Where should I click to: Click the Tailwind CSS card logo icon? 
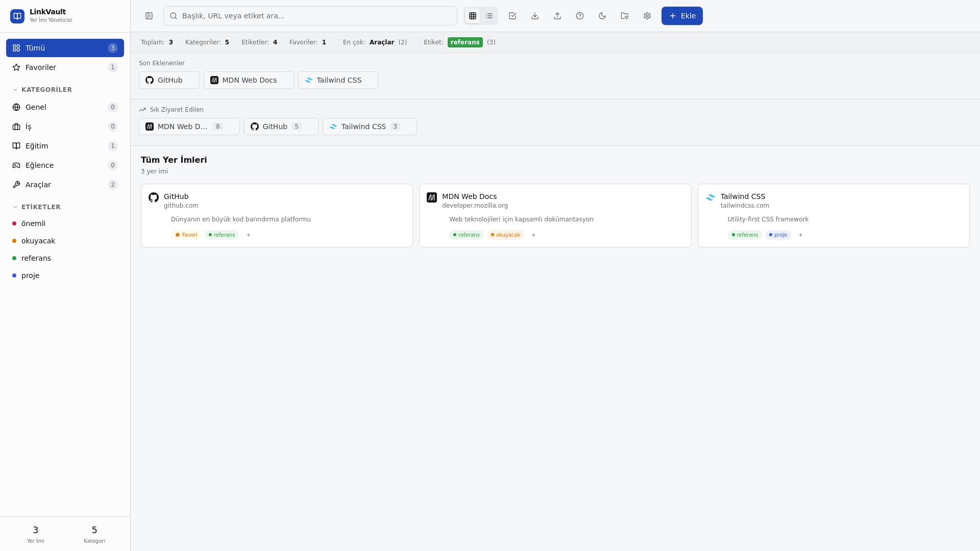click(x=710, y=197)
